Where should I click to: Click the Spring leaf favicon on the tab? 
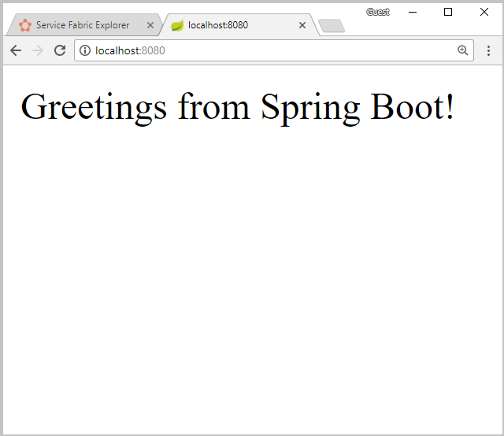176,25
